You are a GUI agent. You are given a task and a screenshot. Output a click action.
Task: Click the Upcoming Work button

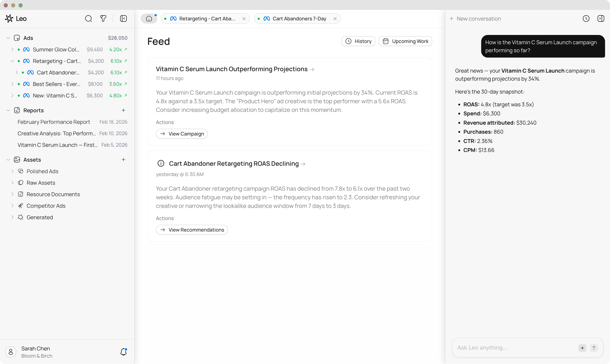[x=405, y=41]
